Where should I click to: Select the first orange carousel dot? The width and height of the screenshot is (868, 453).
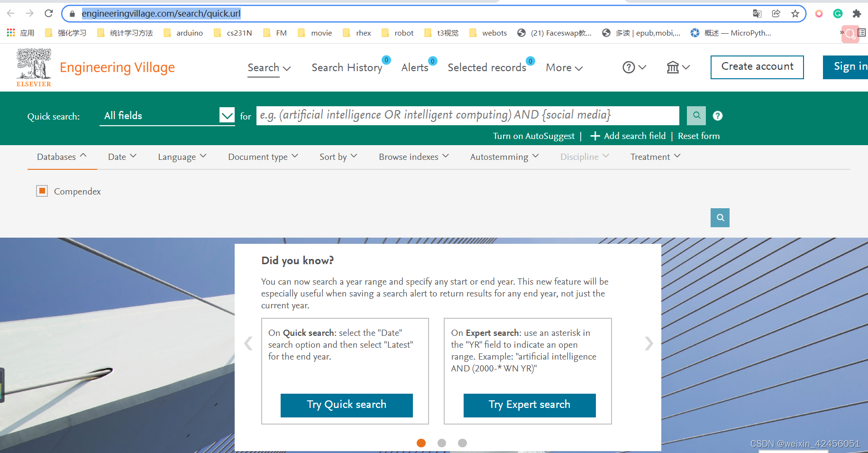421,443
